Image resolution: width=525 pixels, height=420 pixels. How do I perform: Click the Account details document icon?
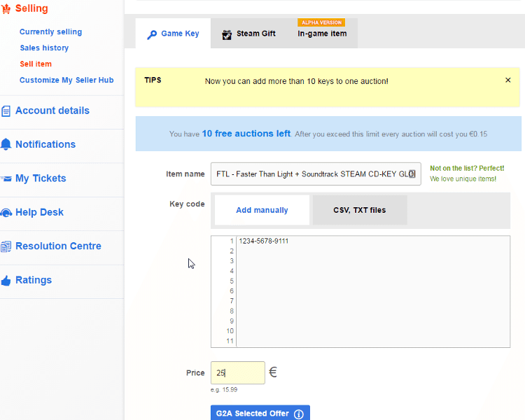click(x=6, y=111)
